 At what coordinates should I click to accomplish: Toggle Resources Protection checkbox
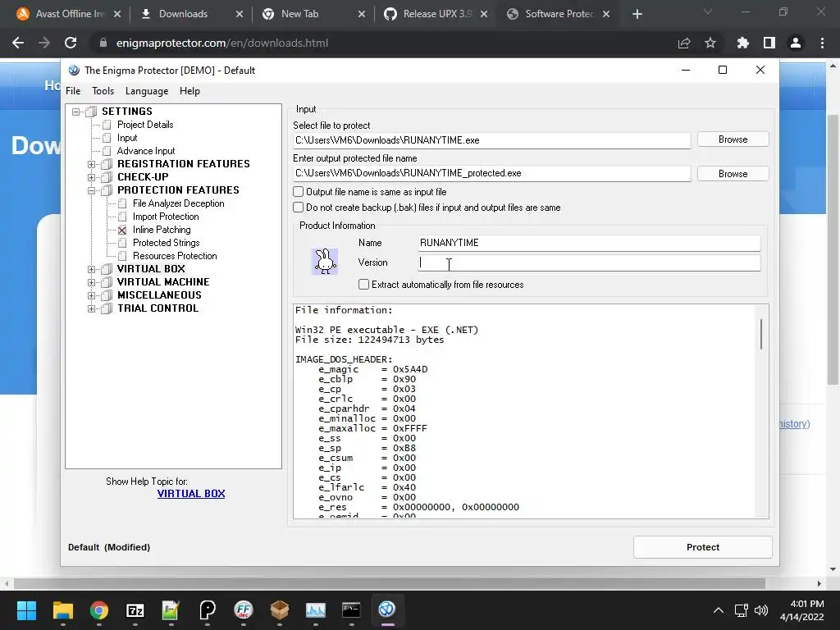tap(122, 256)
